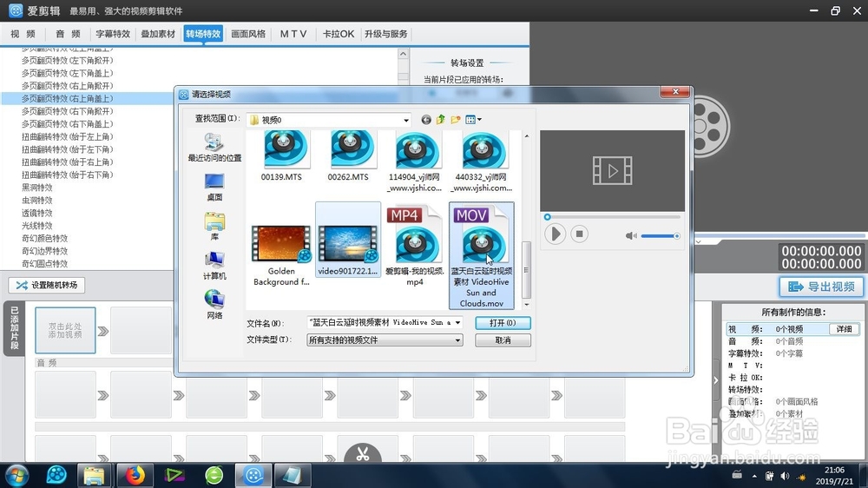Click 双击此处添加视频 clip slot
The image size is (868, 488).
tap(65, 331)
